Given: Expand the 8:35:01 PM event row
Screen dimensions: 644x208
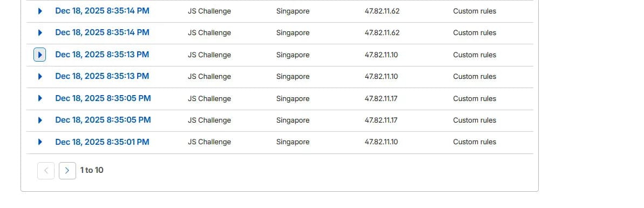Looking at the screenshot, I should 40,142.
